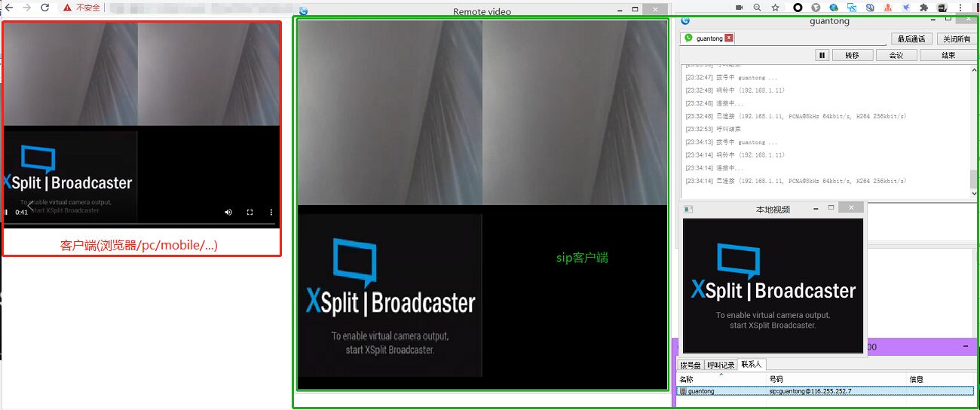Viewport: 980px width, 410px height.
Task: Open the 不安全 site security warning
Action: click(81, 8)
